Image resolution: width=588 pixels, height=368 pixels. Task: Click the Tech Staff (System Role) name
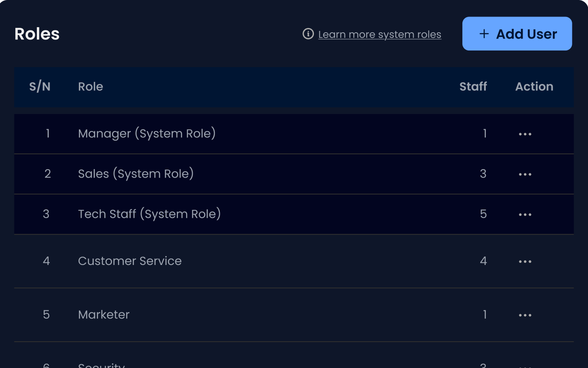[149, 214]
